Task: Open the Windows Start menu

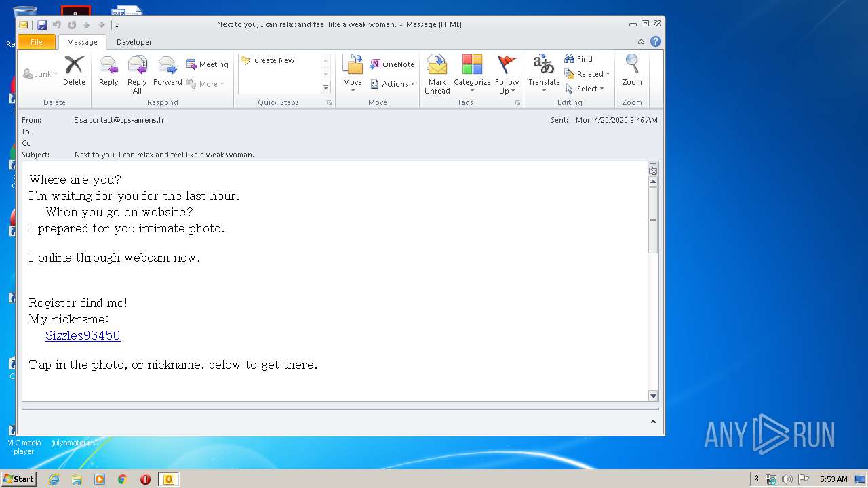Action: pos(18,479)
